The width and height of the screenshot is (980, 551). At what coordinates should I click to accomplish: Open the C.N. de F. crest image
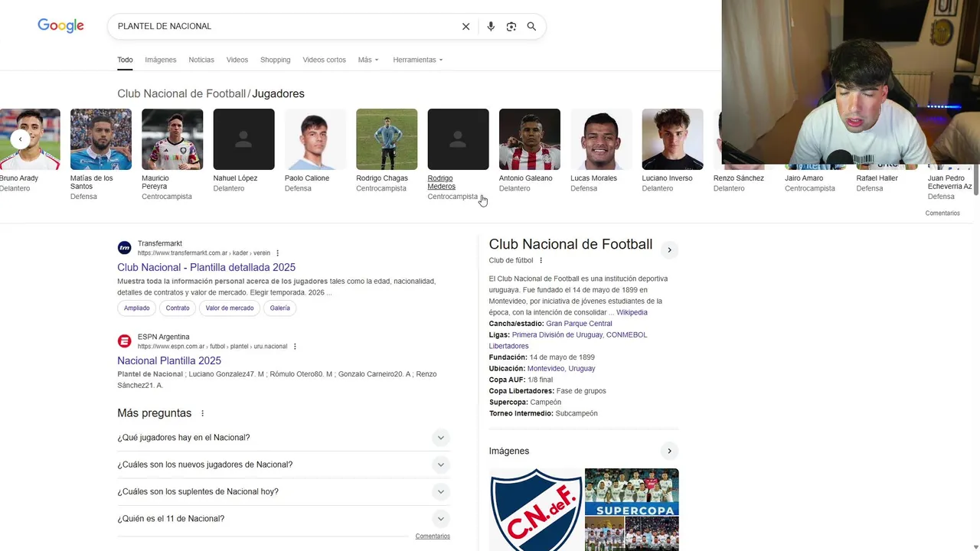coord(536,510)
